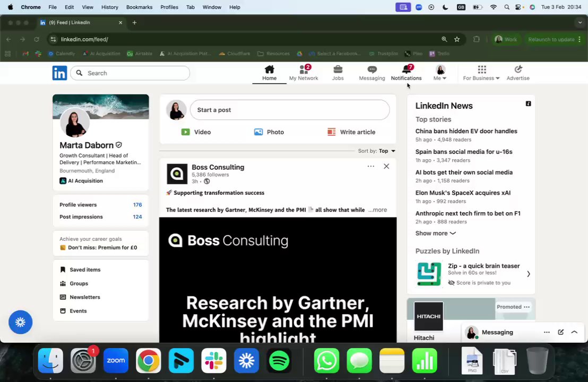
Task: Open the Jobs briefcase icon
Action: (x=338, y=70)
